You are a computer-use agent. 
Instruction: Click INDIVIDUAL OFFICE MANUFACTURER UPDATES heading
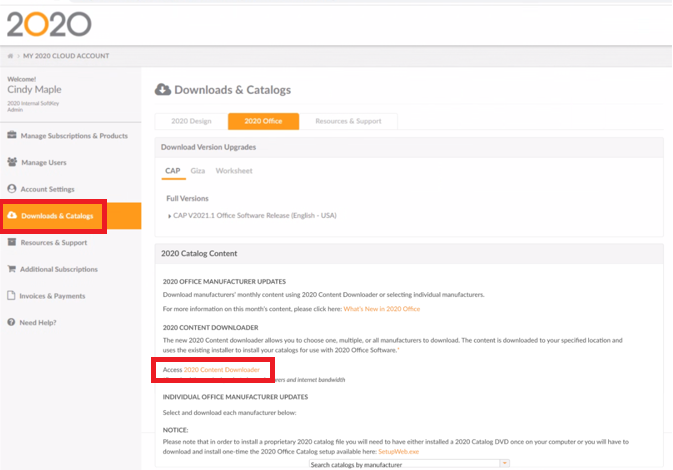pos(235,397)
